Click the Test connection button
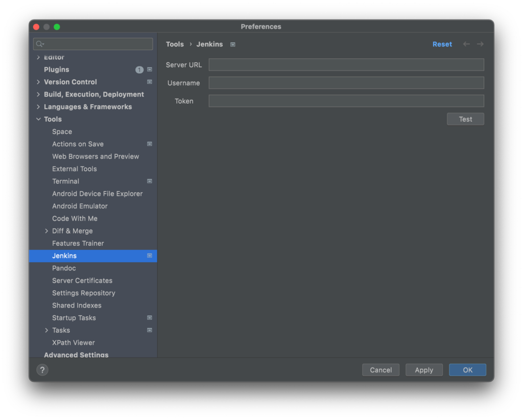 [x=465, y=119]
